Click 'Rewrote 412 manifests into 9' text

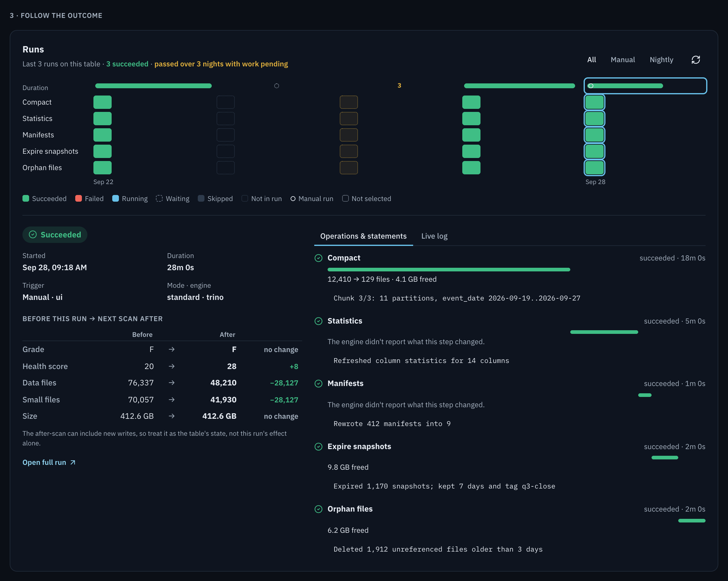tap(392, 424)
